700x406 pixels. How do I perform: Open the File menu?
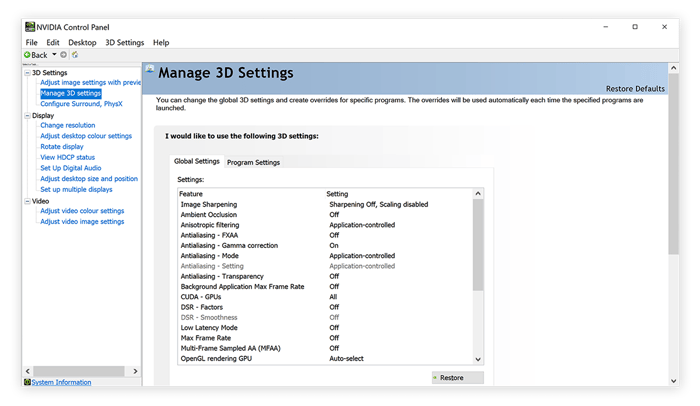point(31,42)
